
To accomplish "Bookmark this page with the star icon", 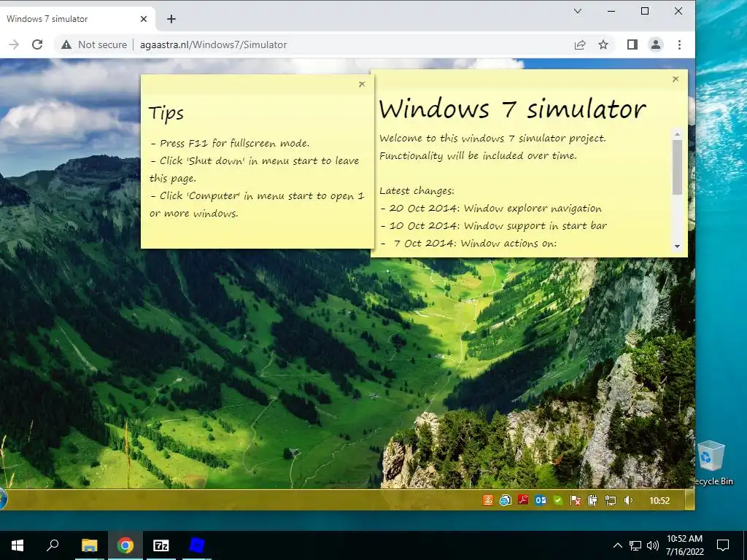I will (x=603, y=44).
